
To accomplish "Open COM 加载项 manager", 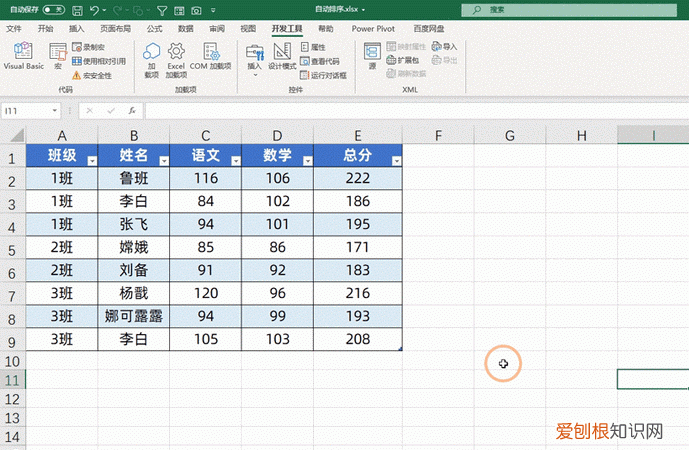I will (211, 55).
